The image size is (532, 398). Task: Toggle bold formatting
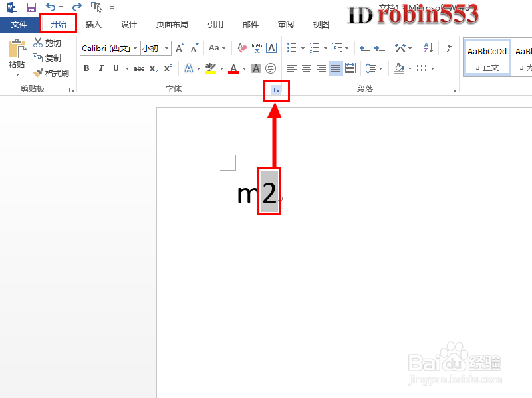click(87, 68)
